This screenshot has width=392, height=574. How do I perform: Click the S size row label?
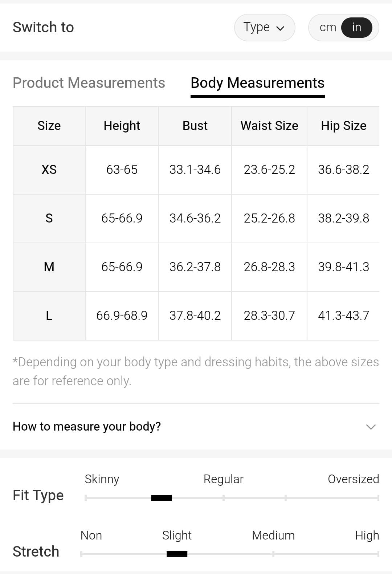pos(49,218)
